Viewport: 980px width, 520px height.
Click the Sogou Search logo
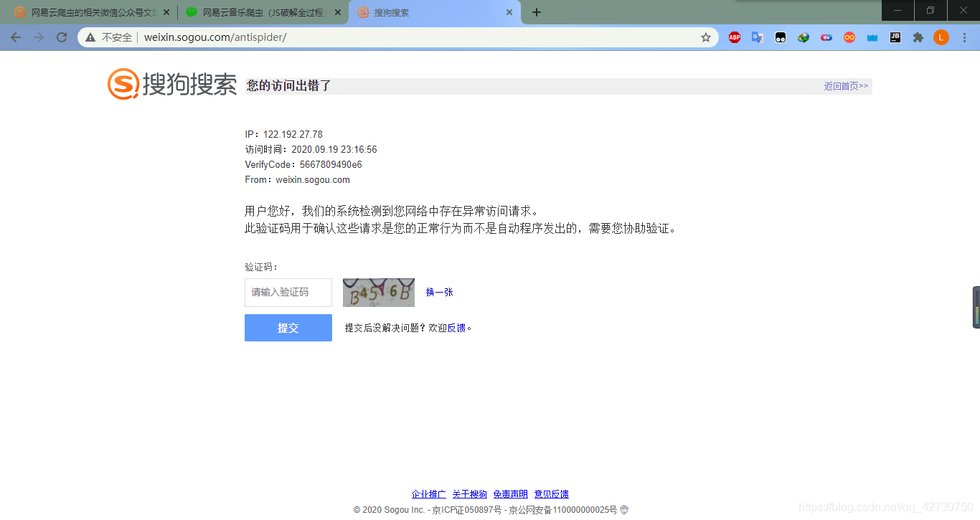172,84
